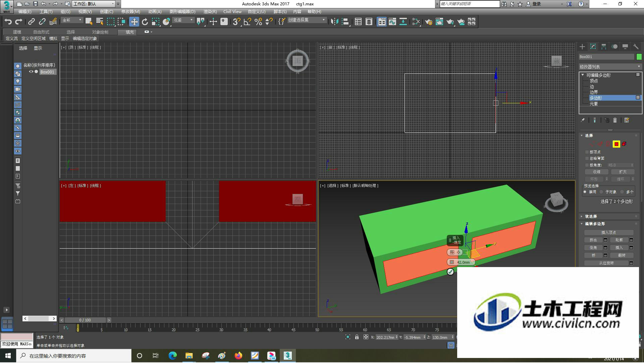The height and width of the screenshot is (363, 644).
Task: Open the Hierarchy command panel tab
Action: pos(604,47)
